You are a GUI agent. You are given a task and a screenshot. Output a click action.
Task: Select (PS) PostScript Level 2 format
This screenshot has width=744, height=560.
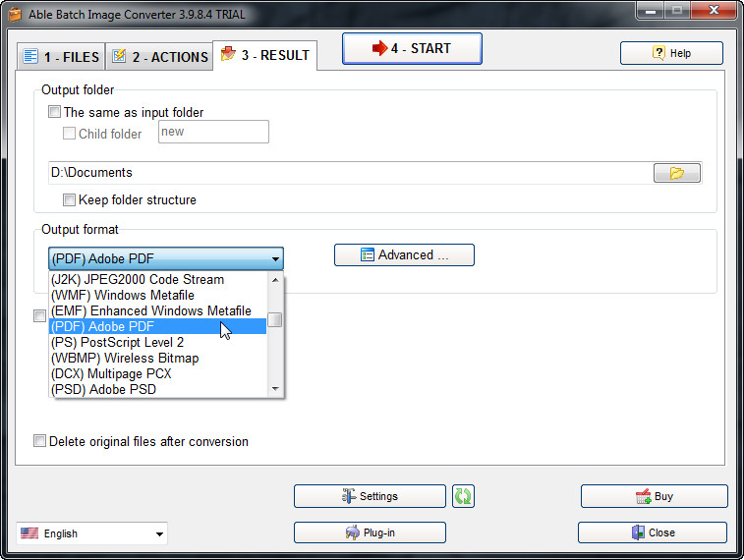pos(158,342)
